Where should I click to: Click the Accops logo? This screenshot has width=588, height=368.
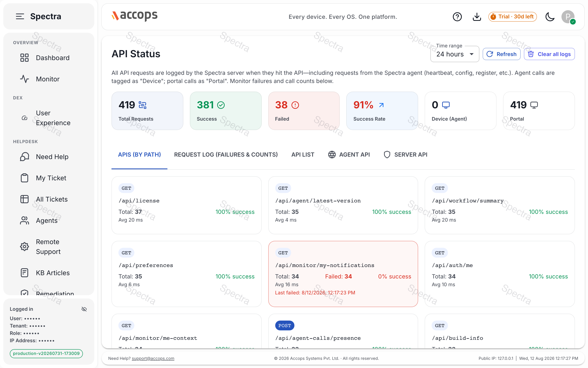click(134, 16)
